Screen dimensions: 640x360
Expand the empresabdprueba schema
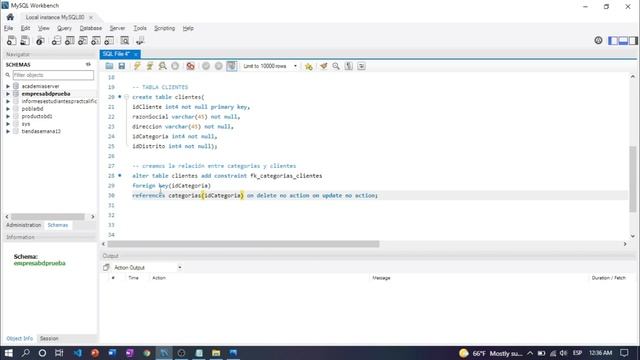(x=8, y=94)
